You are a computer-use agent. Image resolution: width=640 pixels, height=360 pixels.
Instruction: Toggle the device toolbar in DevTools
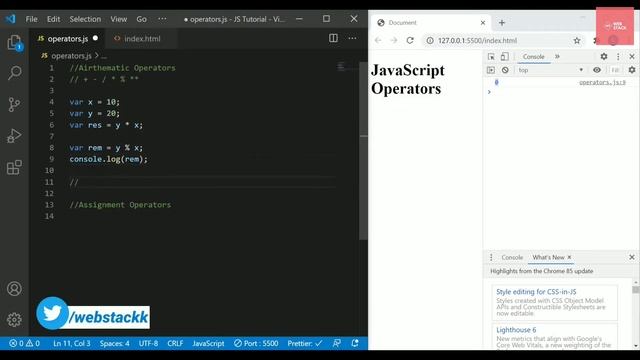[x=504, y=57]
